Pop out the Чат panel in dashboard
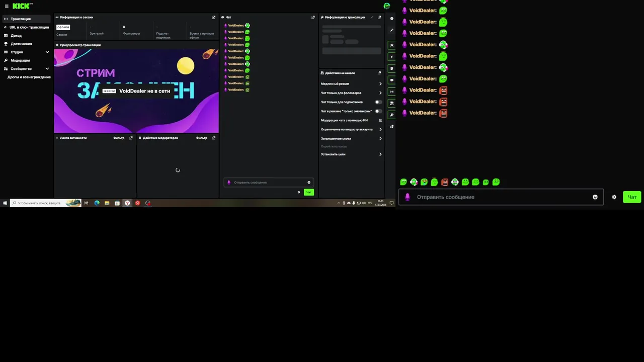Viewport: 644px width, 362px height. pyautogui.click(x=313, y=17)
